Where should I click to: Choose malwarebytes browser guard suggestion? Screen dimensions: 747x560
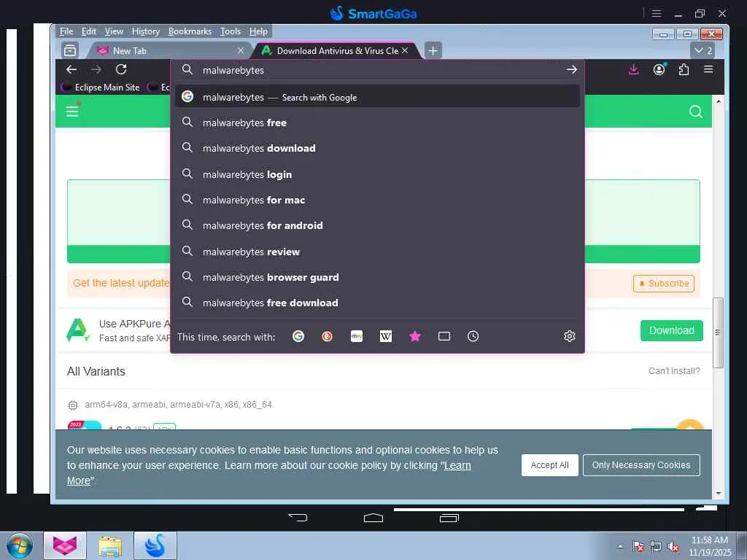pyautogui.click(x=377, y=277)
